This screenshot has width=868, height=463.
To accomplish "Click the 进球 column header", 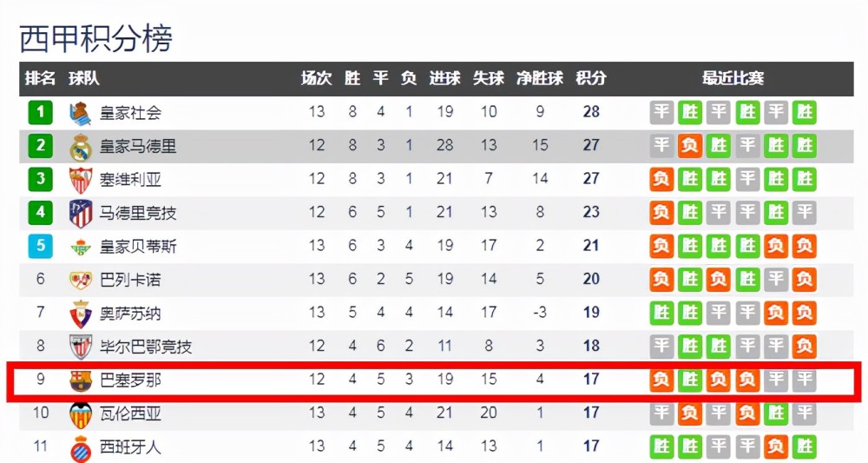I will (445, 78).
